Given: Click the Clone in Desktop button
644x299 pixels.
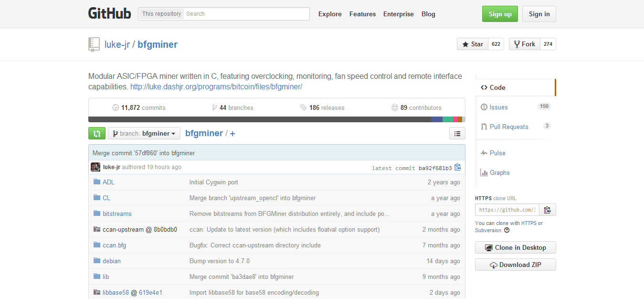Looking at the screenshot, I should 516,247.
